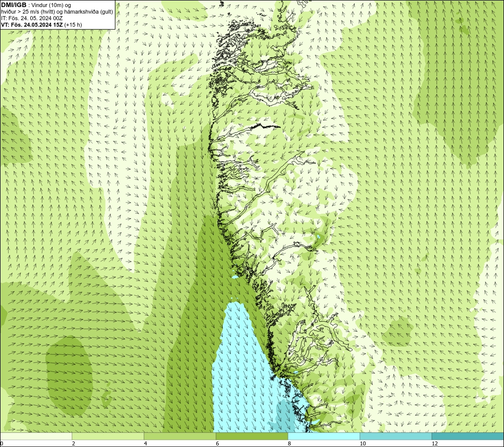Click the "Vindur (10m) og" text on title line
The height and width of the screenshot is (447, 504).
click(x=51, y=6)
